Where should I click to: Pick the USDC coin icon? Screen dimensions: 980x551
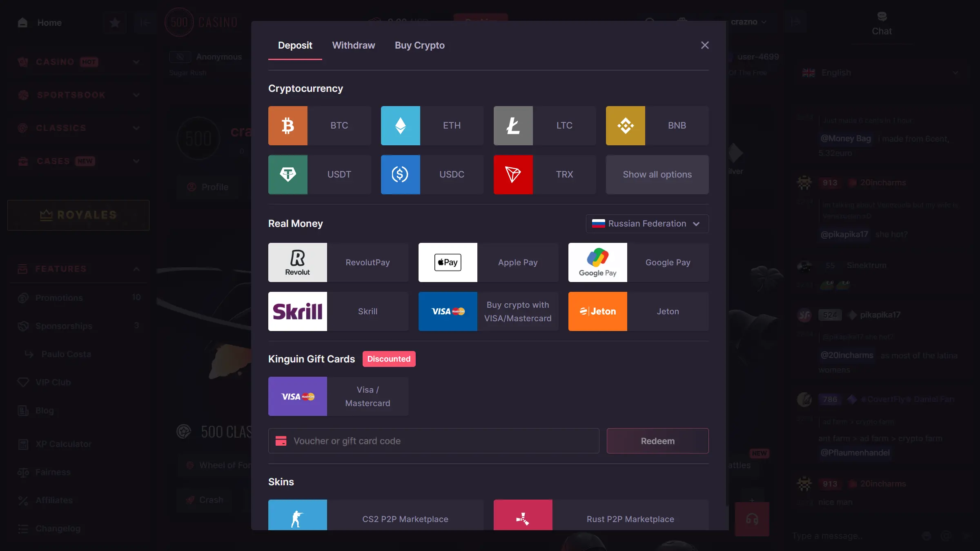pyautogui.click(x=401, y=175)
